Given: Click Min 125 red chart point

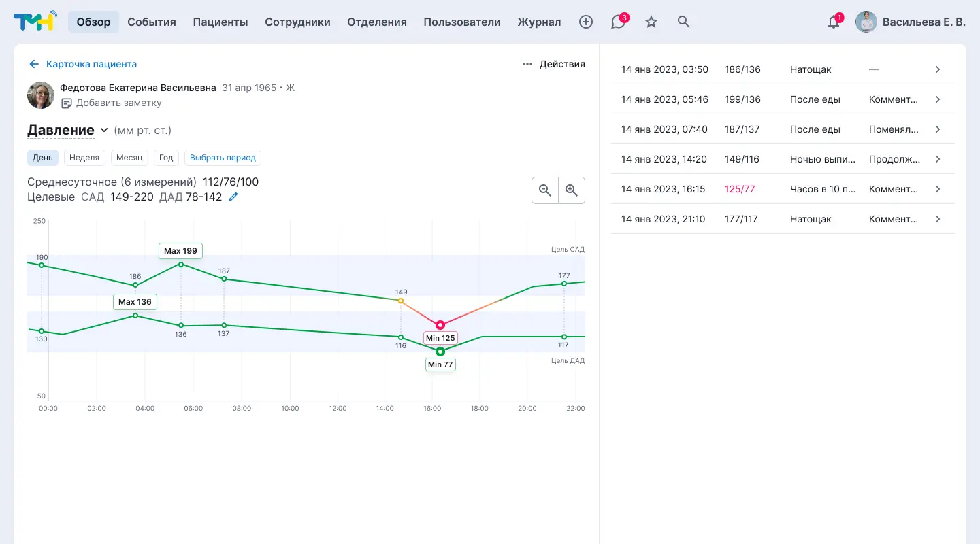Looking at the screenshot, I should [x=440, y=325].
